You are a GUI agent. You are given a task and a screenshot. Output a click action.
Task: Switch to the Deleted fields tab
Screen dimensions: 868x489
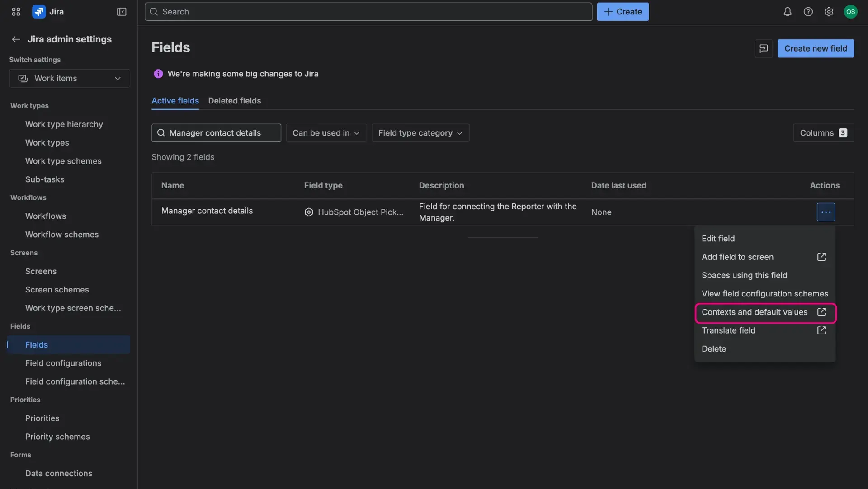(234, 101)
